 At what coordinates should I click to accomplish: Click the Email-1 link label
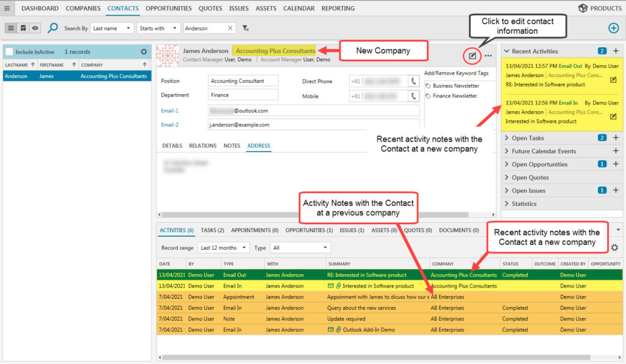pos(169,111)
